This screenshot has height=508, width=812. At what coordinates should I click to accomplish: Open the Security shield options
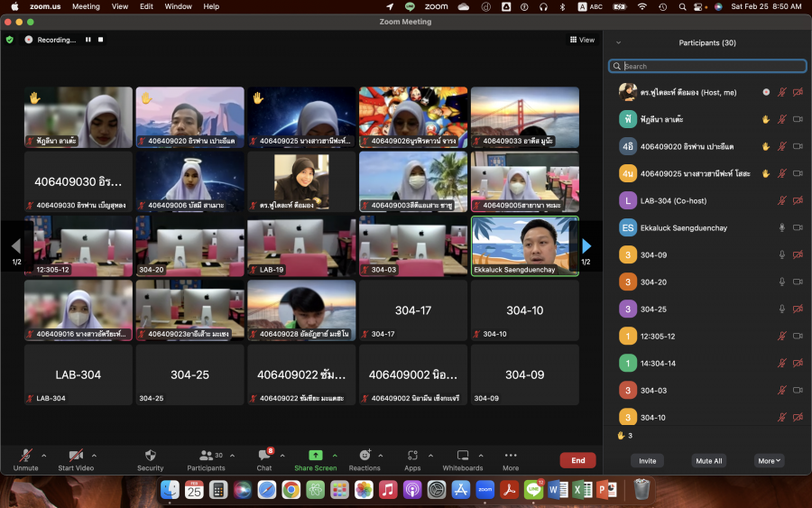click(150, 457)
